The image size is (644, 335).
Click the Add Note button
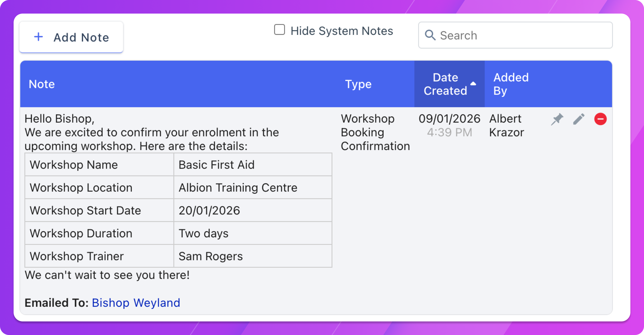[71, 37]
